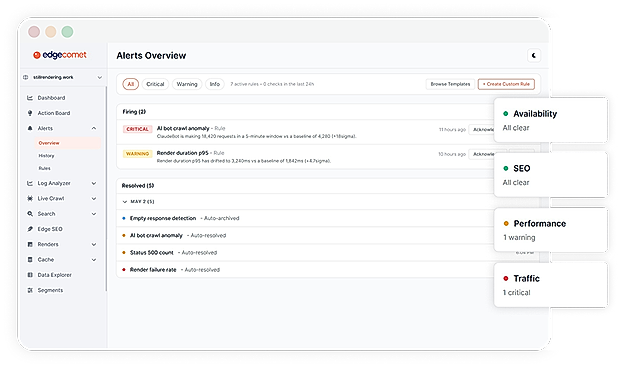Click the Alerts bell icon
632x368 pixels.
pyautogui.click(x=30, y=128)
